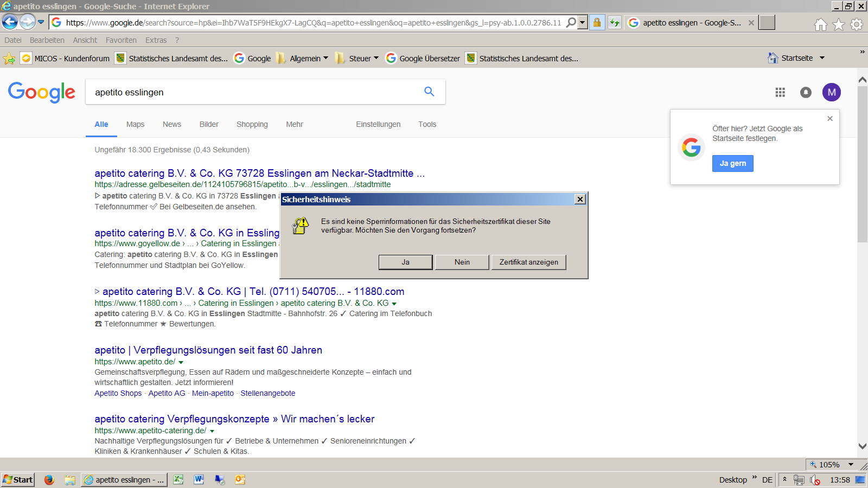Viewport: 868px width, 488px height.
Task: Switch to Maps search tab
Action: [135, 124]
